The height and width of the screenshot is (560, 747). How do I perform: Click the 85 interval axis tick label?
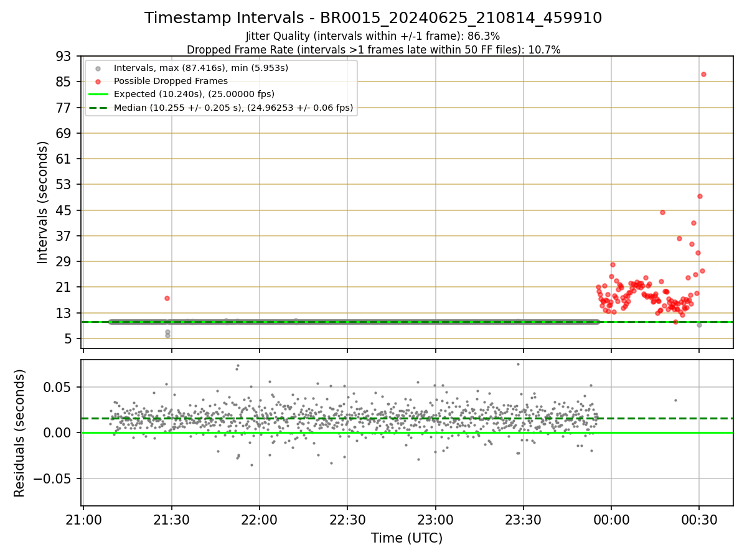[x=65, y=82]
